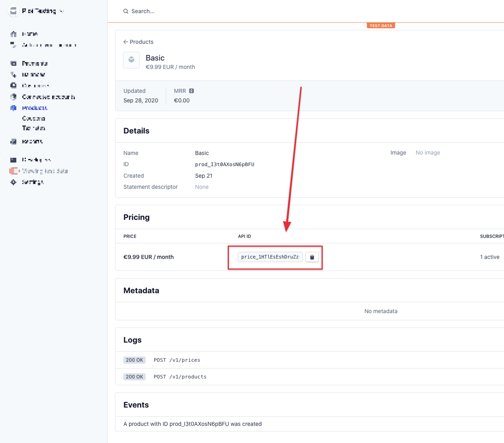Click the Reports chart icon

tap(14, 141)
